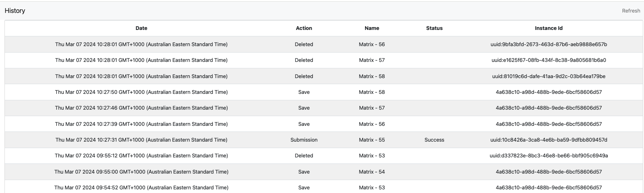Click the Submission action for Matrix - 55

tap(304, 140)
